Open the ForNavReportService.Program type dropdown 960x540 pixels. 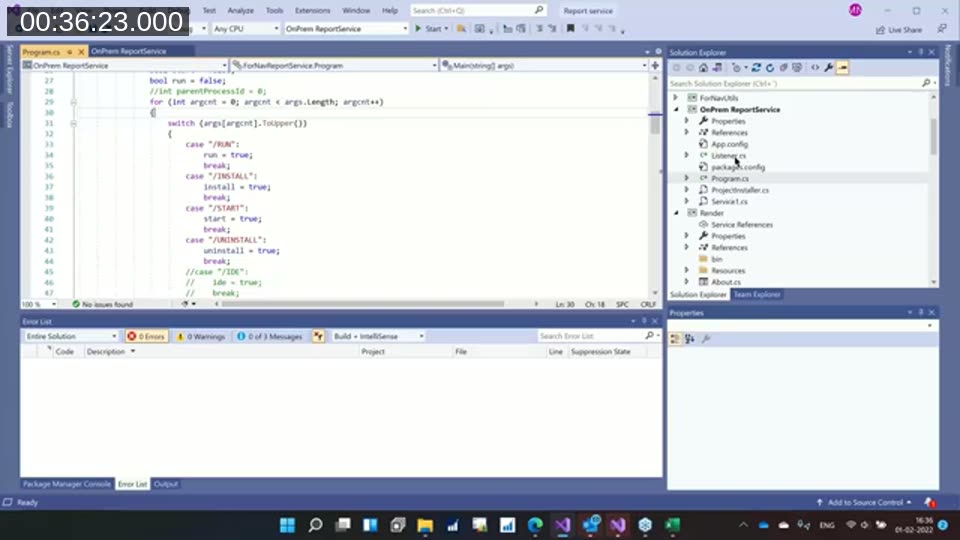tap(334, 66)
